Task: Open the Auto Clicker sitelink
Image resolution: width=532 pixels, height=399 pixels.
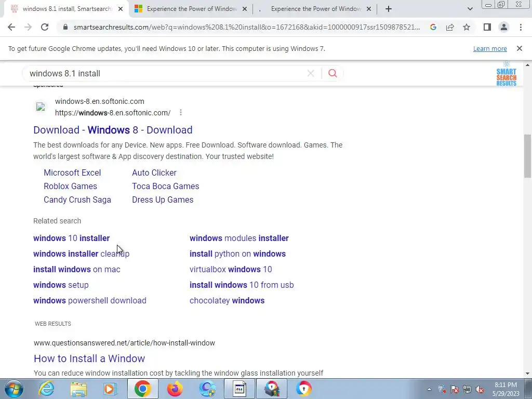Action: 154,172
